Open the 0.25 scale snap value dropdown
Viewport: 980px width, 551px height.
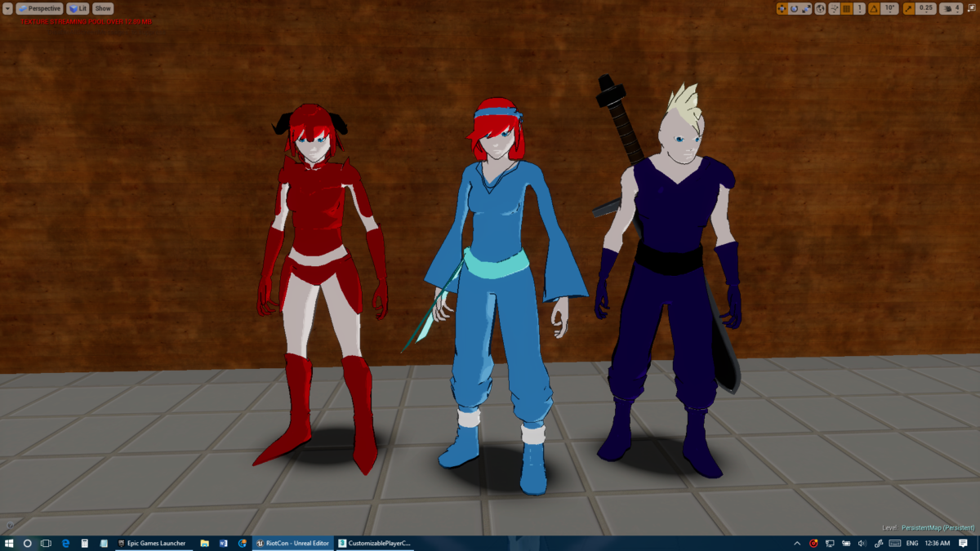pos(926,8)
